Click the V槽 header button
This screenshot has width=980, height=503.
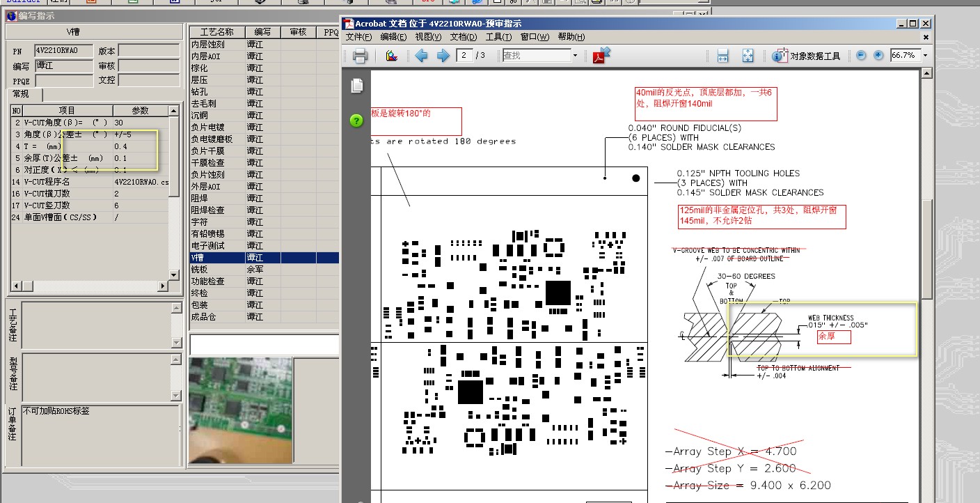(73, 32)
